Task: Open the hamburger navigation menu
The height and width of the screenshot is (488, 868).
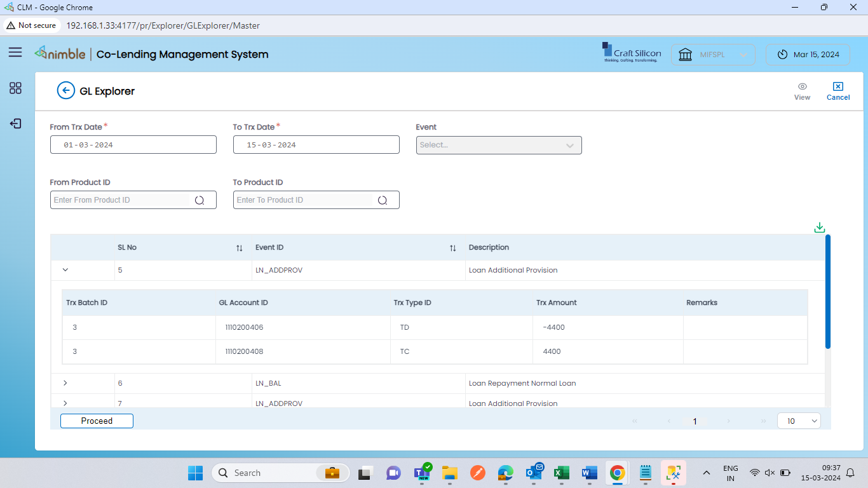Action: point(15,53)
